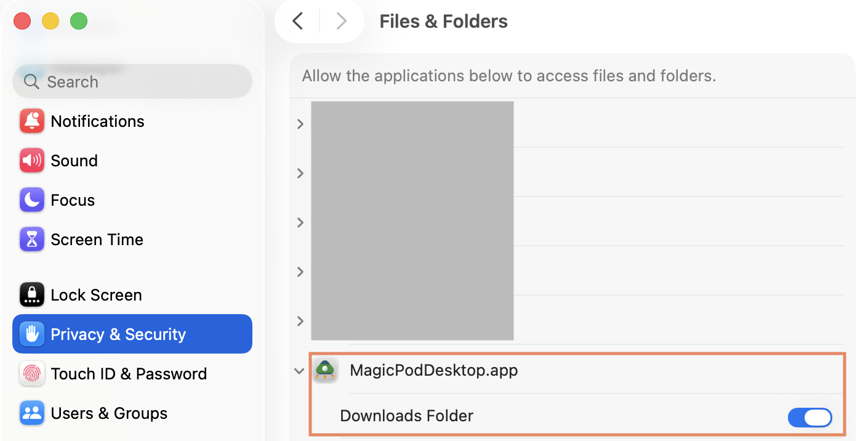Click the magnifying glass search icon

(x=31, y=81)
